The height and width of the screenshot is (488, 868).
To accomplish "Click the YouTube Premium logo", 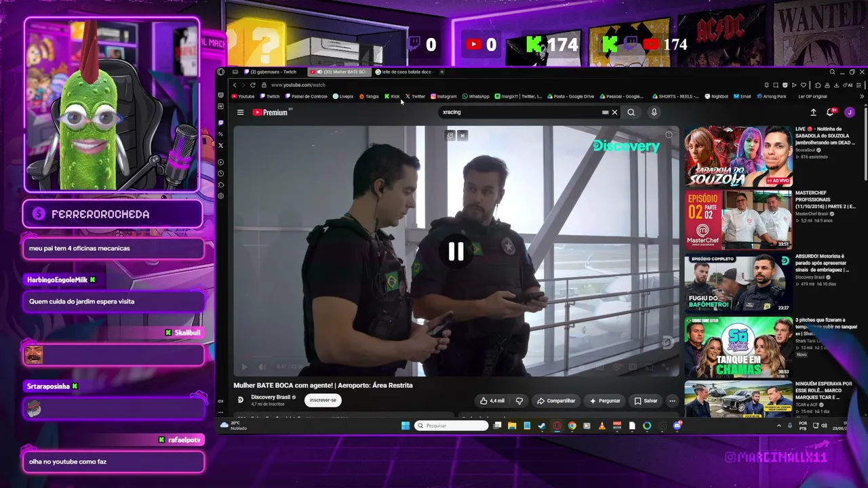I will (270, 113).
